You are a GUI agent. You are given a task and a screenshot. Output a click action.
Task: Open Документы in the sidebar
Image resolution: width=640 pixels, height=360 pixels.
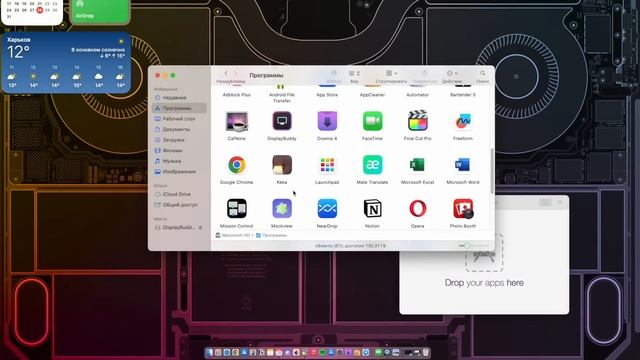pos(179,129)
